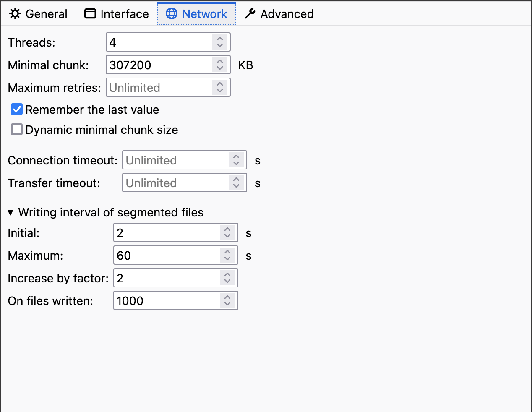
Task: Click the General tab gear icon
Action: pos(15,14)
